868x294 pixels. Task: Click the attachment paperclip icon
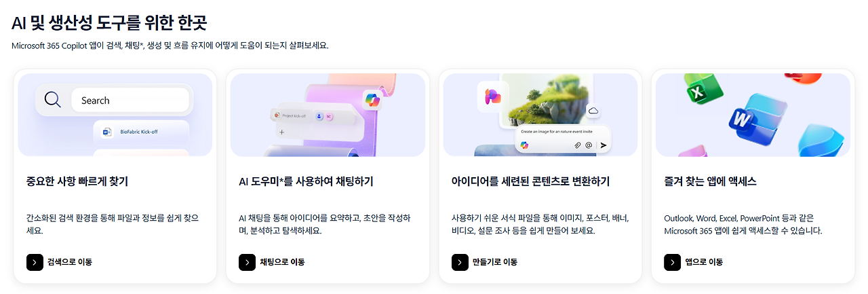(x=578, y=145)
